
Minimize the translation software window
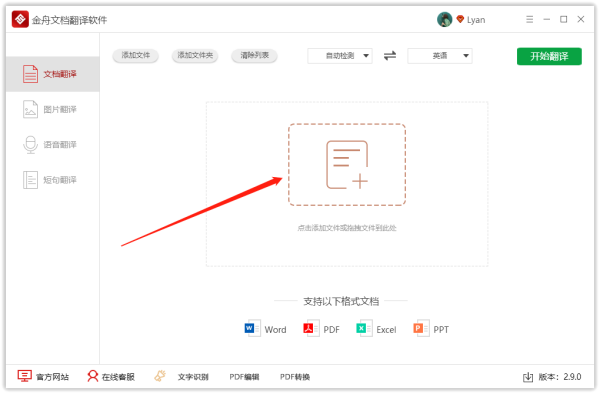click(546, 19)
